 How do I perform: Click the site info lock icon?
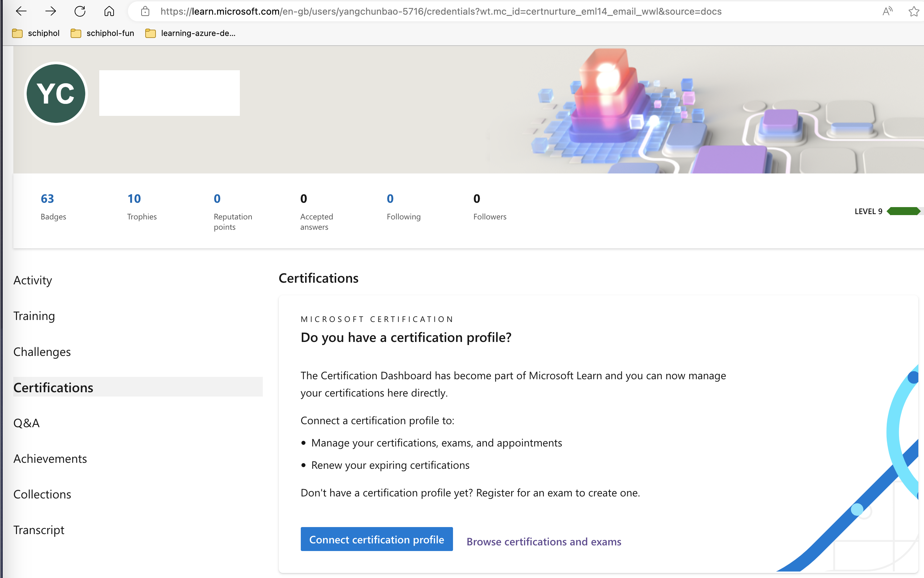coord(145,11)
